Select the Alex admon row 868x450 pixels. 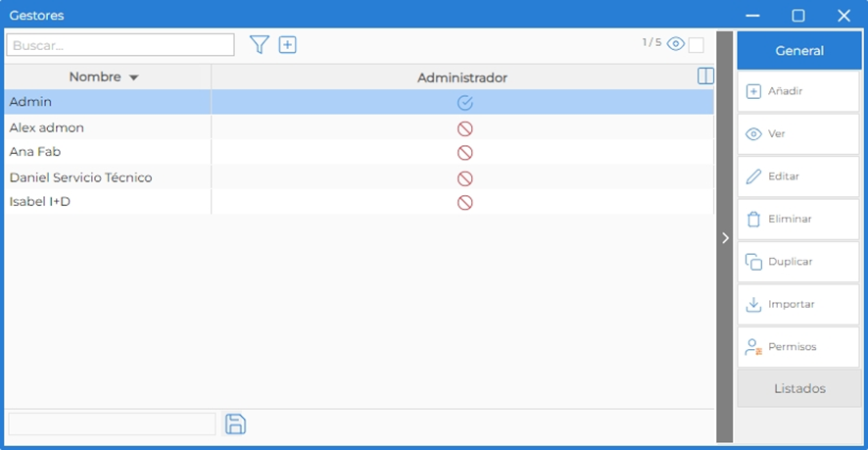click(360, 128)
